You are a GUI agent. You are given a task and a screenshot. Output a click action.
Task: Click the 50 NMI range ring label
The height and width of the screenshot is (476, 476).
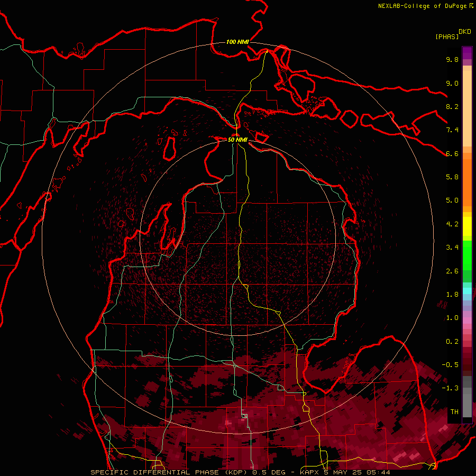237,140
